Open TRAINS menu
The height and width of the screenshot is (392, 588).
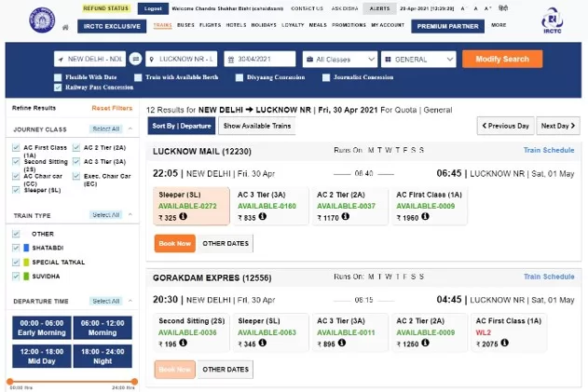(x=162, y=25)
